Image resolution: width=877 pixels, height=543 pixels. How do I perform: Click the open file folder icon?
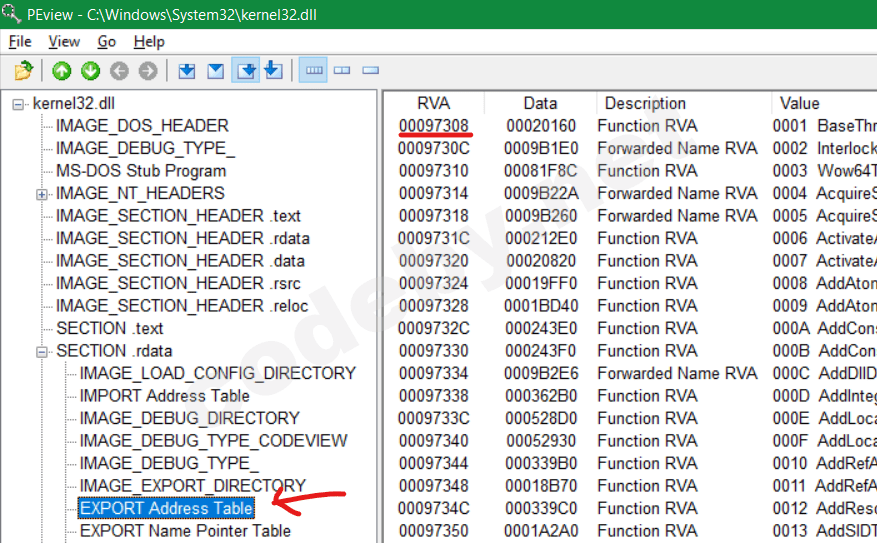pos(24,71)
